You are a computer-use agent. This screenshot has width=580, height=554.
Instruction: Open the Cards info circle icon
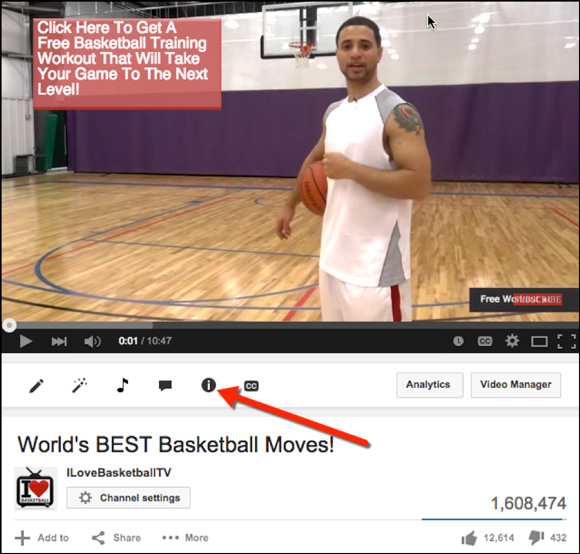[209, 385]
